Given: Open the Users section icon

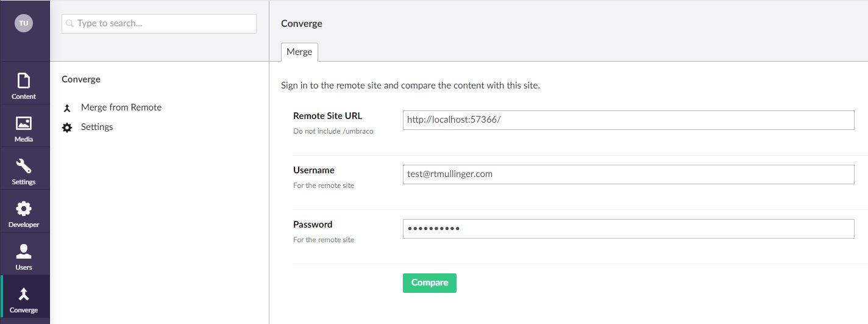Looking at the screenshot, I should 24,251.
